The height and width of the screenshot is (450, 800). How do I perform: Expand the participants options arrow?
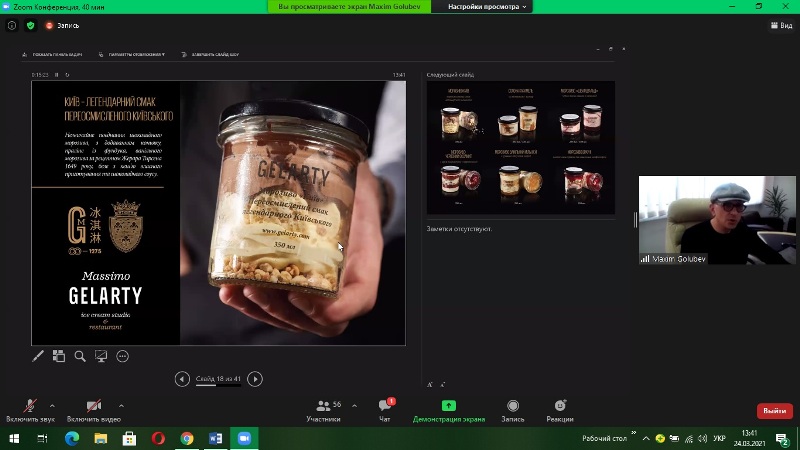[354, 406]
